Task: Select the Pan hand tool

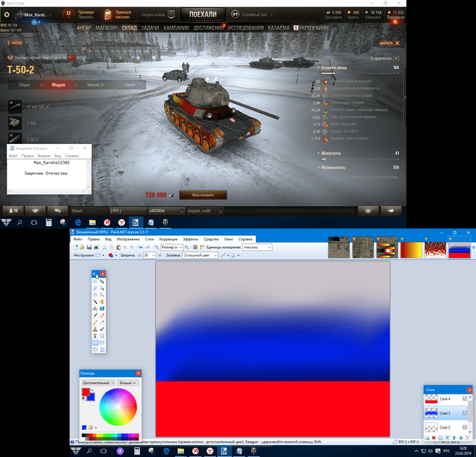Action: coord(102,302)
